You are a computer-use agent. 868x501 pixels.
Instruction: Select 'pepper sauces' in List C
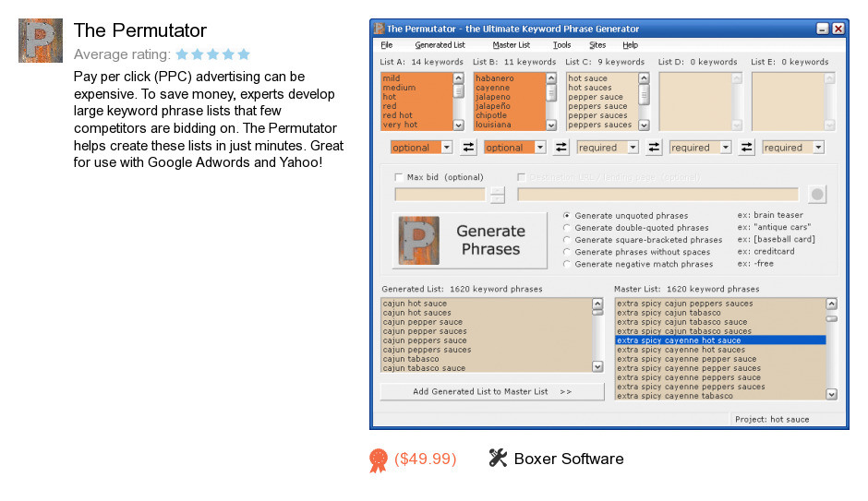pos(597,115)
